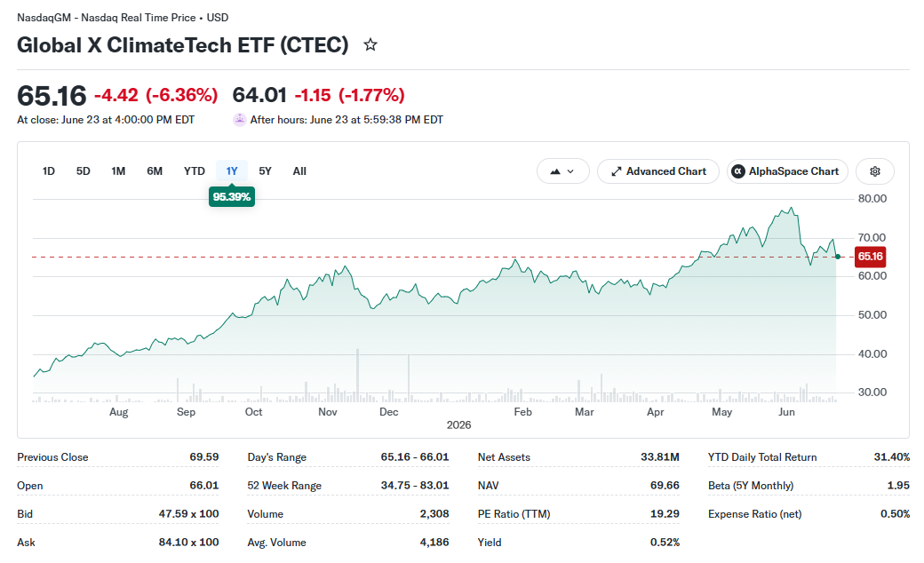This screenshot has width=924, height=563.
Task: Click the Advanced Chart expand arrows icon
Action: [x=617, y=171]
